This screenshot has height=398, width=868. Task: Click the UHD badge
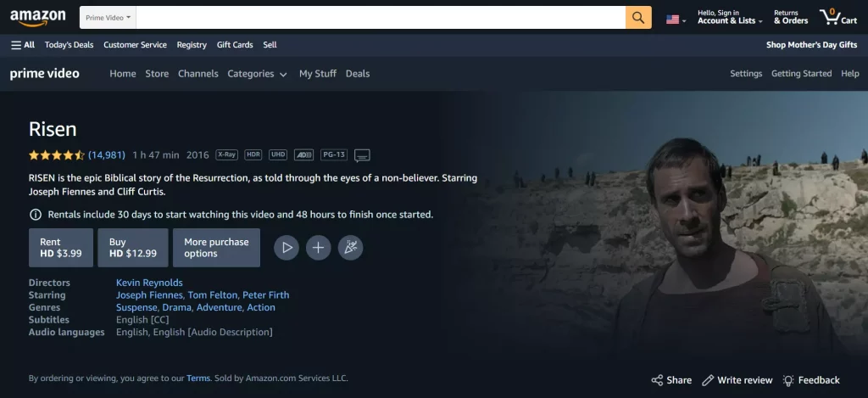(278, 154)
